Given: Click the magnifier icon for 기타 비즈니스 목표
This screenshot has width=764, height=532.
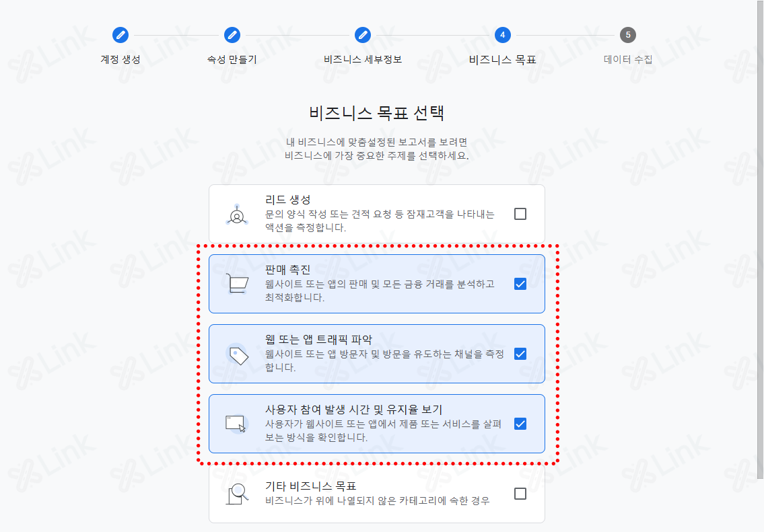Looking at the screenshot, I should (238, 494).
